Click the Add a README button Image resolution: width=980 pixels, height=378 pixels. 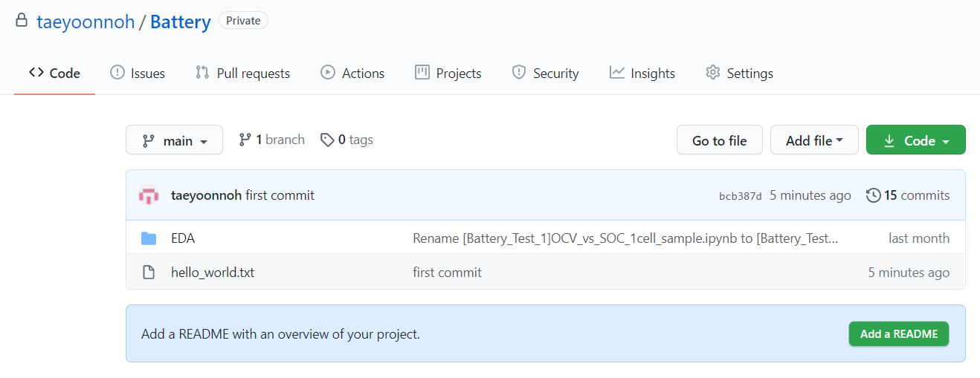(898, 334)
